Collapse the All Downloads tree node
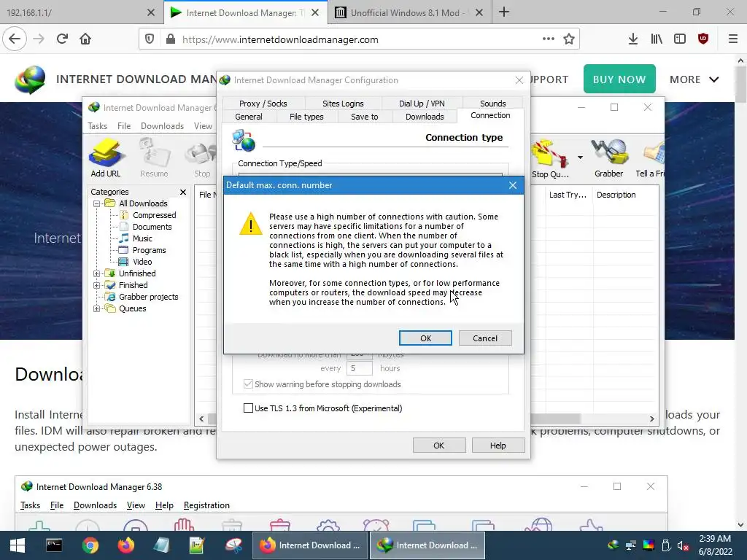This screenshot has width=747, height=560. pyautogui.click(x=97, y=204)
